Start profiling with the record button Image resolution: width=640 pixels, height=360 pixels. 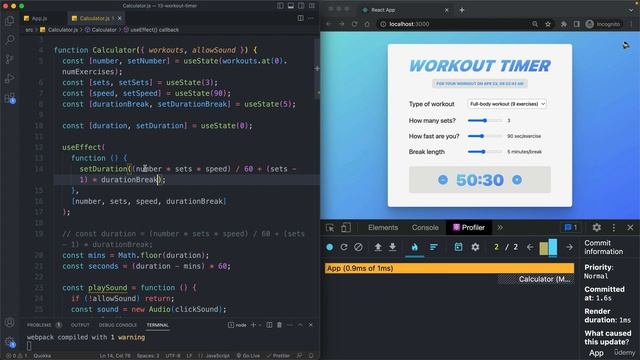330,247
